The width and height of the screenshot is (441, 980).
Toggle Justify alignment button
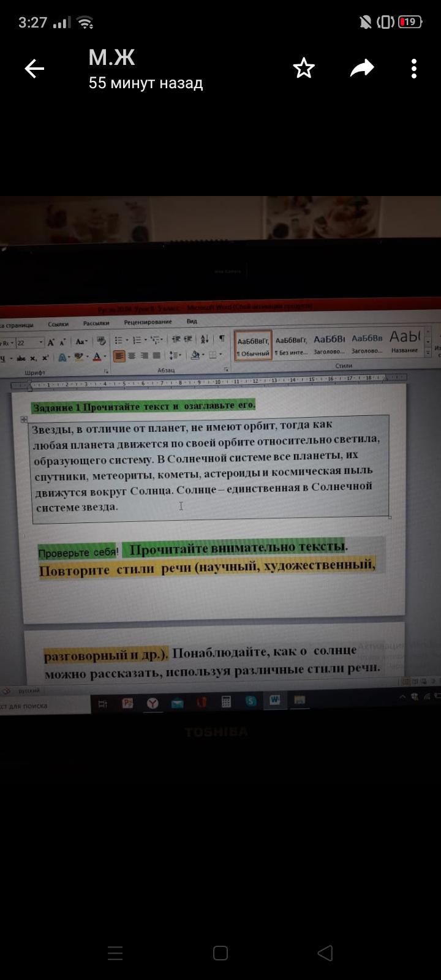pyautogui.click(x=156, y=355)
